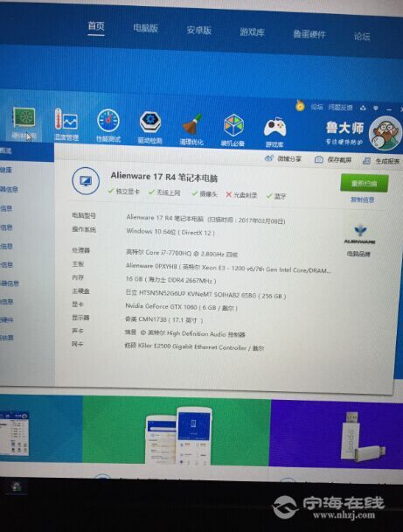The height and width of the screenshot is (532, 403).
Task: Click the 独立显卡 feature status
Action: tap(123, 192)
